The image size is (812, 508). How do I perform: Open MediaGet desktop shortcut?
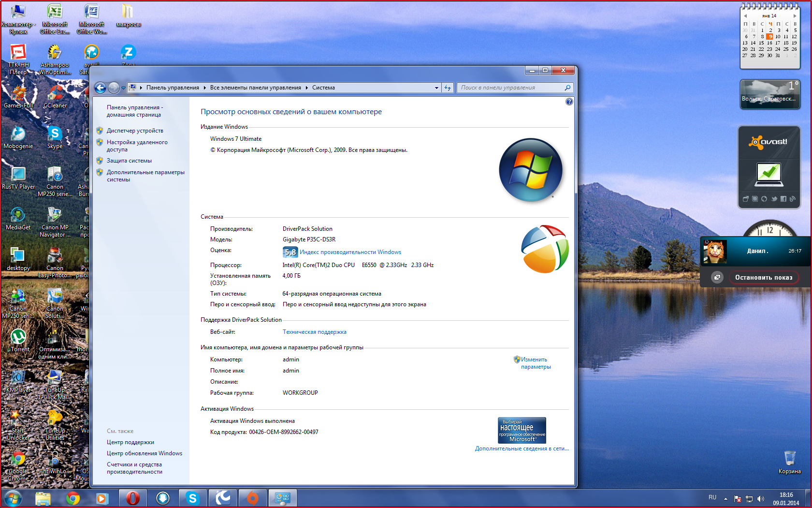click(18, 219)
